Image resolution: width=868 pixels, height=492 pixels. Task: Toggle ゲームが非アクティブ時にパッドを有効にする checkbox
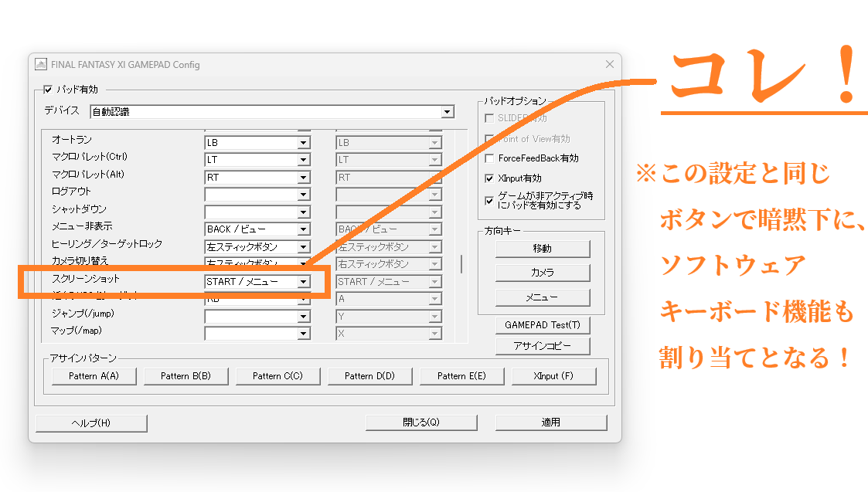click(x=488, y=200)
